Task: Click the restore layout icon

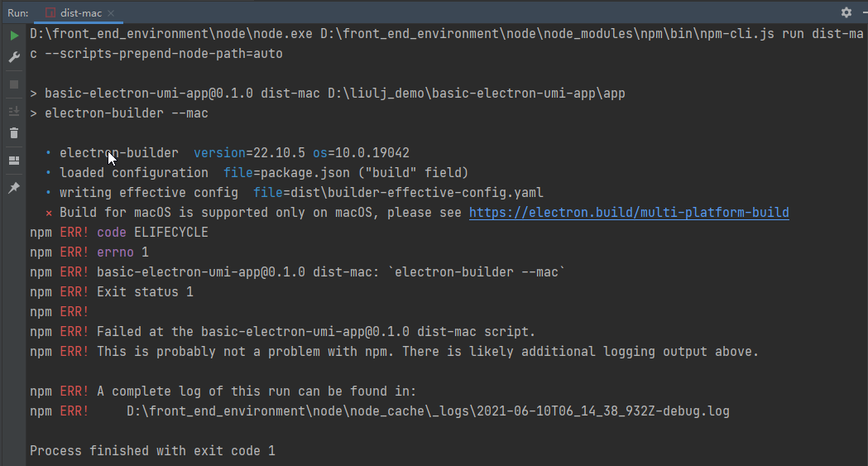Action: [x=14, y=161]
